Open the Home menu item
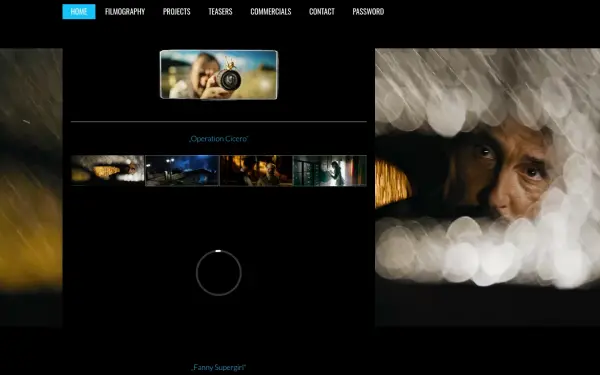Image resolution: width=600 pixels, height=375 pixels. tap(79, 11)
